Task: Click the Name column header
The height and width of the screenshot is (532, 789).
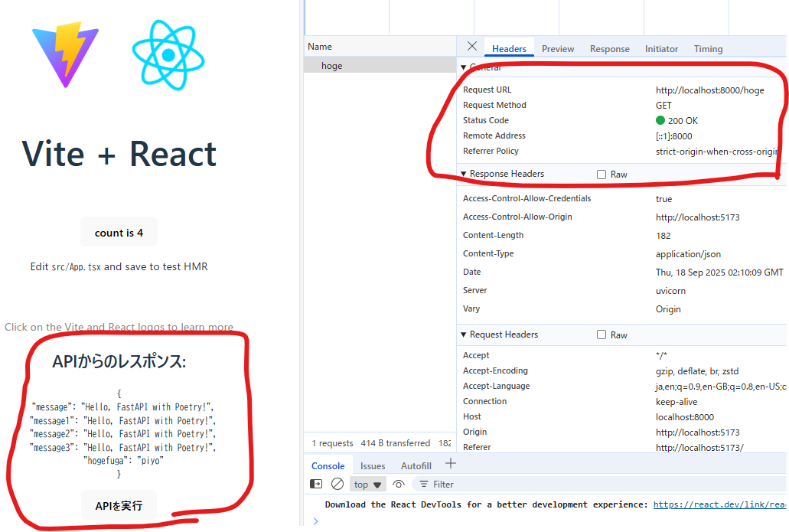Action: point(380,46)
